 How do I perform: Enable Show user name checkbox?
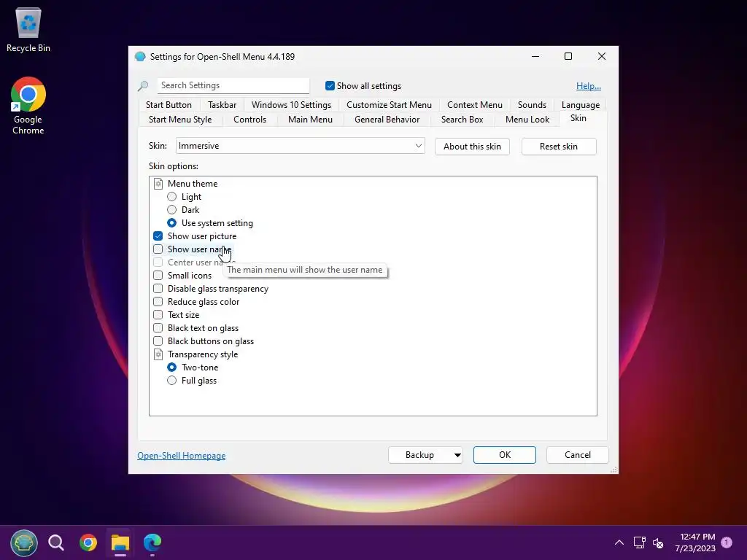(158, 249)
